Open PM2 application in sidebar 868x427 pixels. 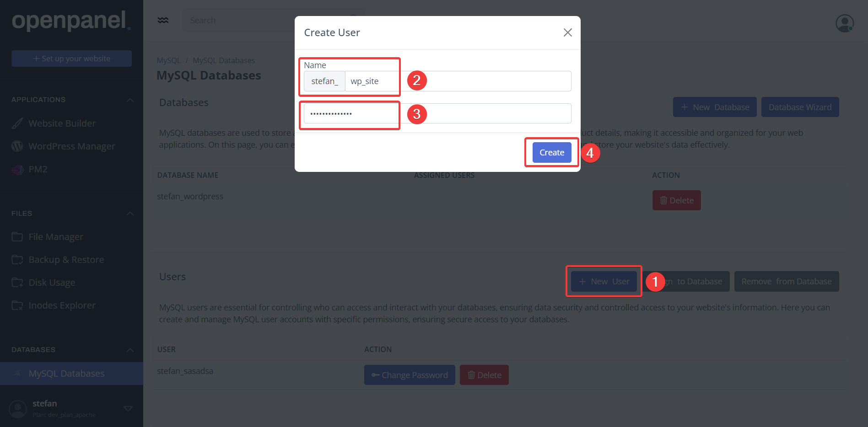tap(38, 169)
